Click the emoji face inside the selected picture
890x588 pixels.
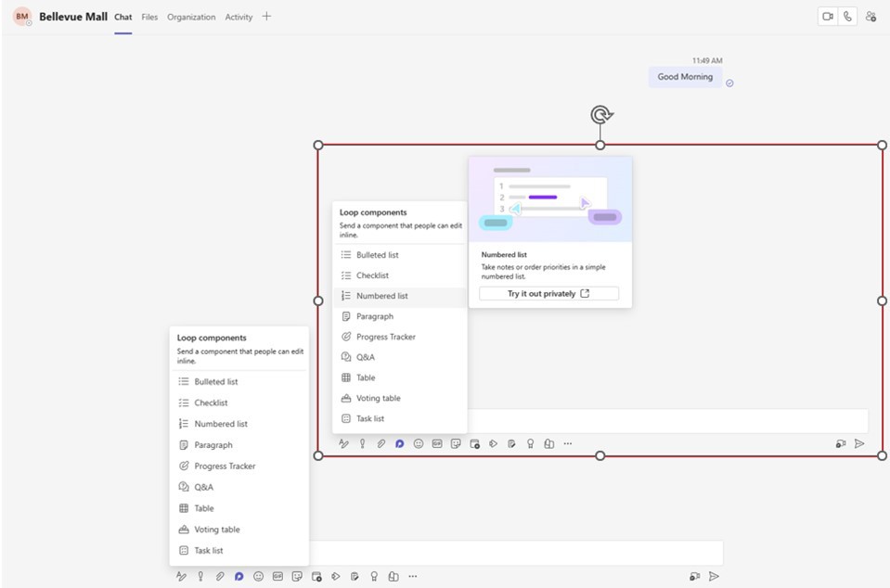pos(419,443)
